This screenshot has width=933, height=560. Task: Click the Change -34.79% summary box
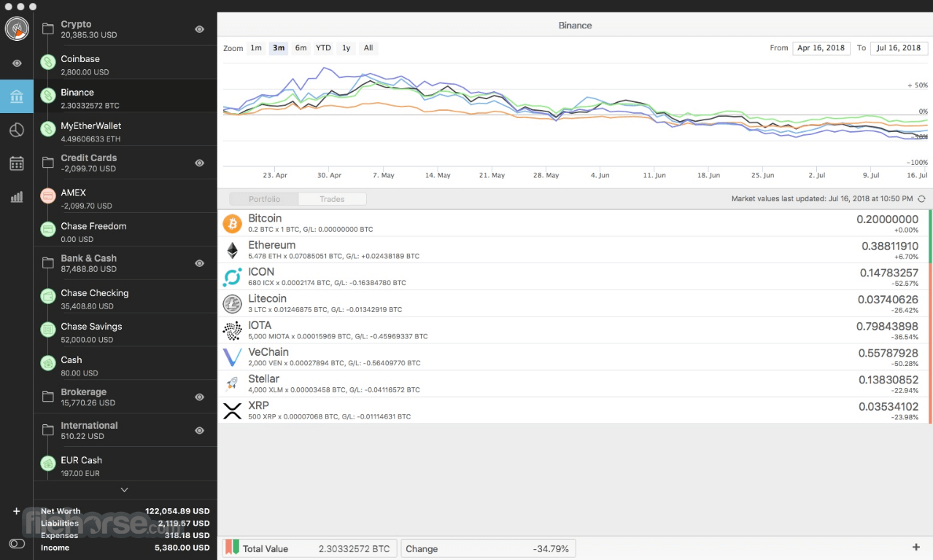(489, 548)
